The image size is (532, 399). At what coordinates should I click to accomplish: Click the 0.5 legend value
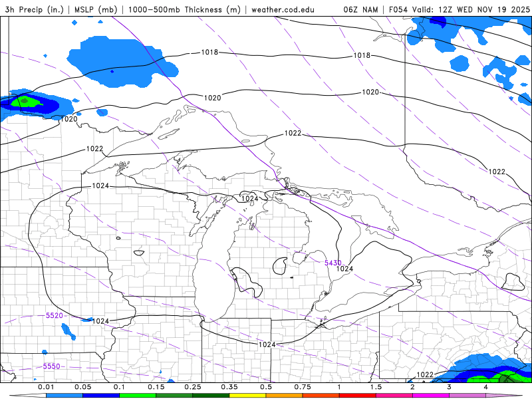[266, 387]
